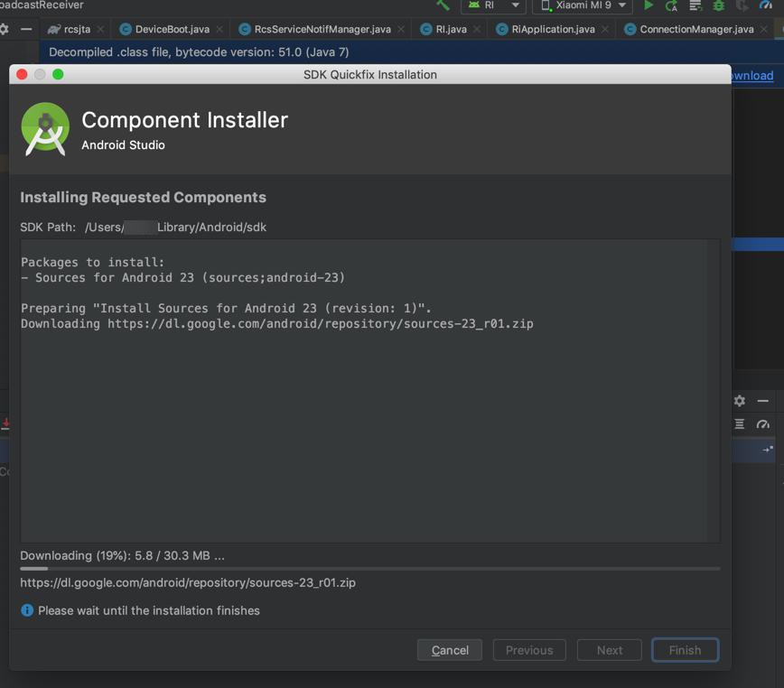784x688 pixels.
Task: Select the RI.java editor tab
Action: 451,30
